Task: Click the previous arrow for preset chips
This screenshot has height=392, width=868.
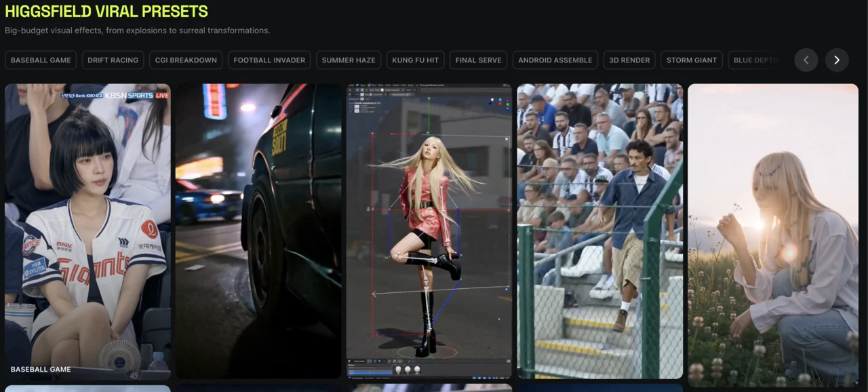Action: pyautogui.click(x=806, y=60)
